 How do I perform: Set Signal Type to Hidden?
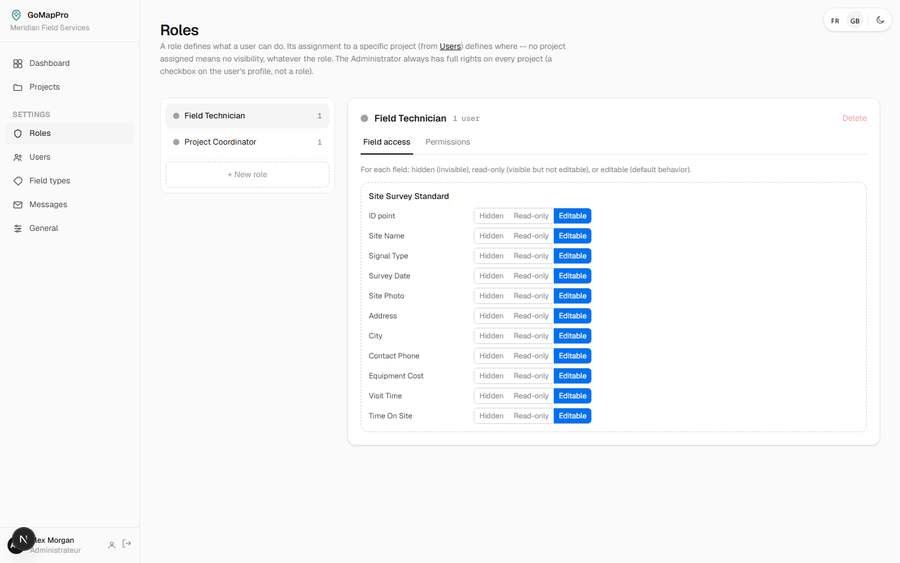pos(491,257)
